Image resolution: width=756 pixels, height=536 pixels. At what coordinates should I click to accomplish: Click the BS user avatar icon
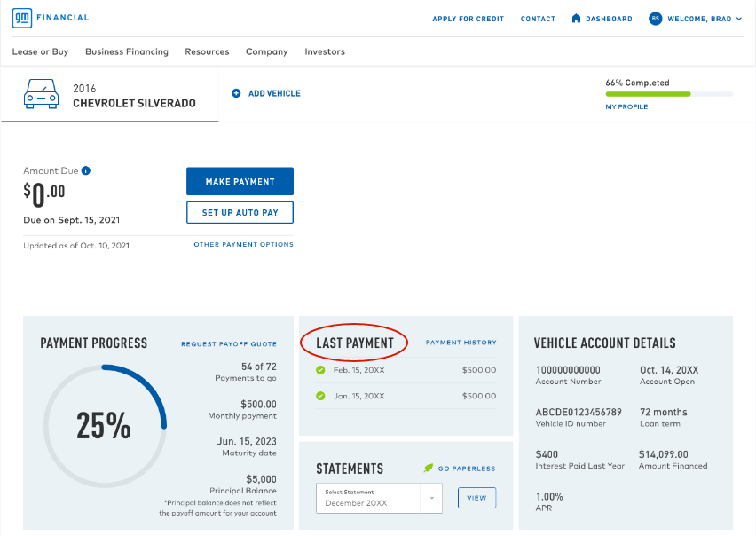click(655, 19)
